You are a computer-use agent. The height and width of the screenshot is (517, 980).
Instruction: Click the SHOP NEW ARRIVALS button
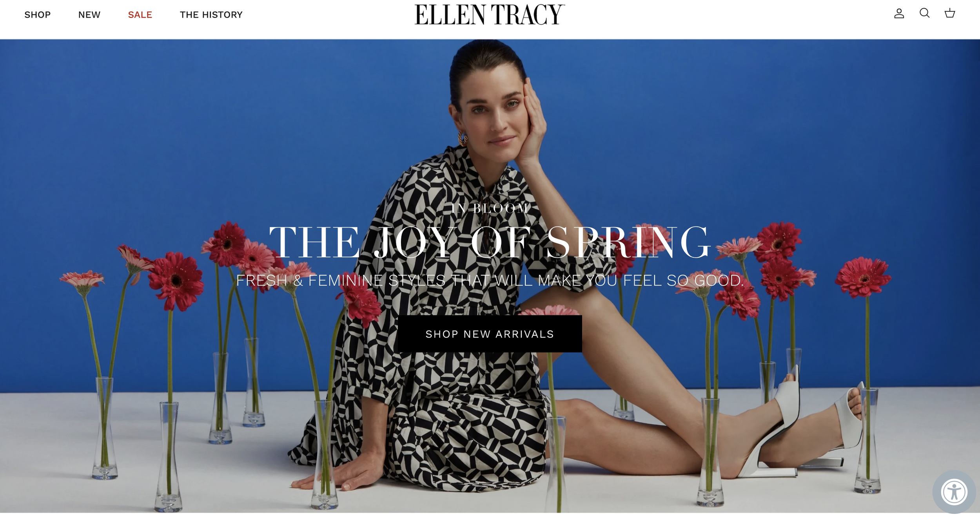[x=490, y=334]
